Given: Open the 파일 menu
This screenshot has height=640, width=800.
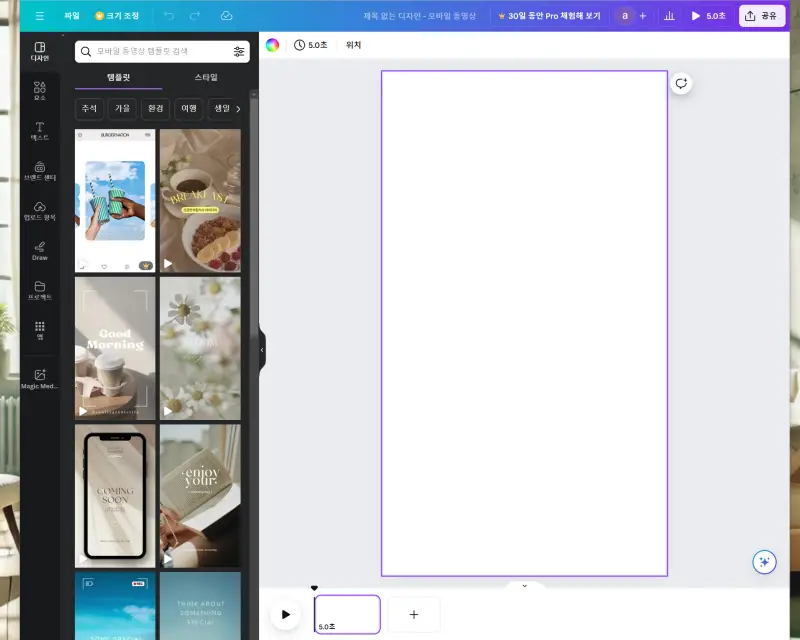Looking at the screenshot, I should (x=71, y=16).
